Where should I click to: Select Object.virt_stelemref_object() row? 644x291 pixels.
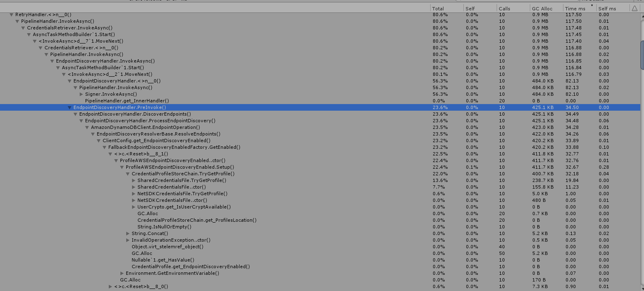tap(320, 247)
